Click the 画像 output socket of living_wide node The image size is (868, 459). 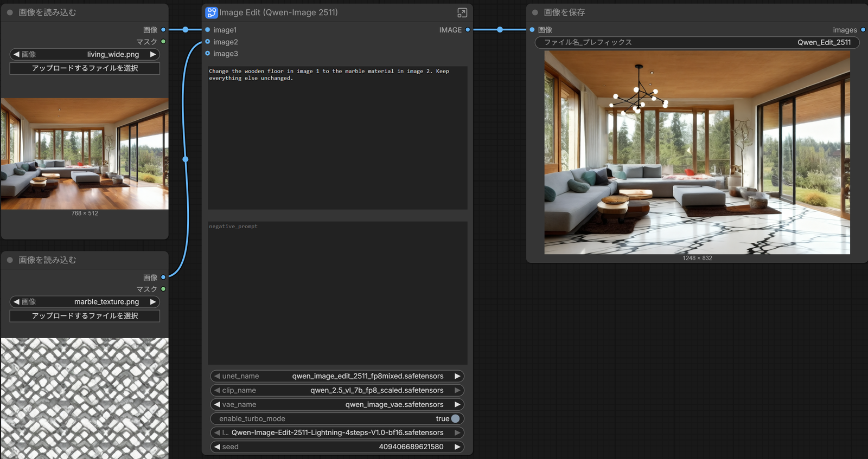[x=163, y=30]
